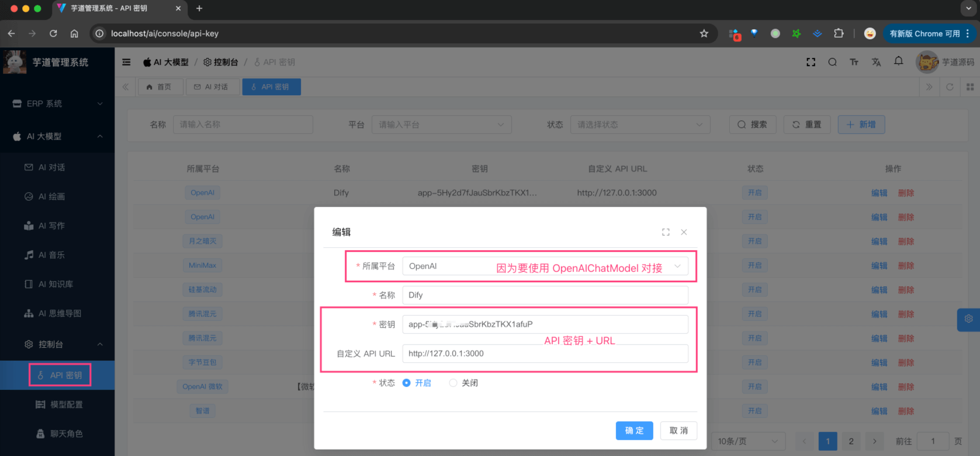980x456 pixels.
Task: Click the 确定 confirm button
Action: click(x=634, y=431)
